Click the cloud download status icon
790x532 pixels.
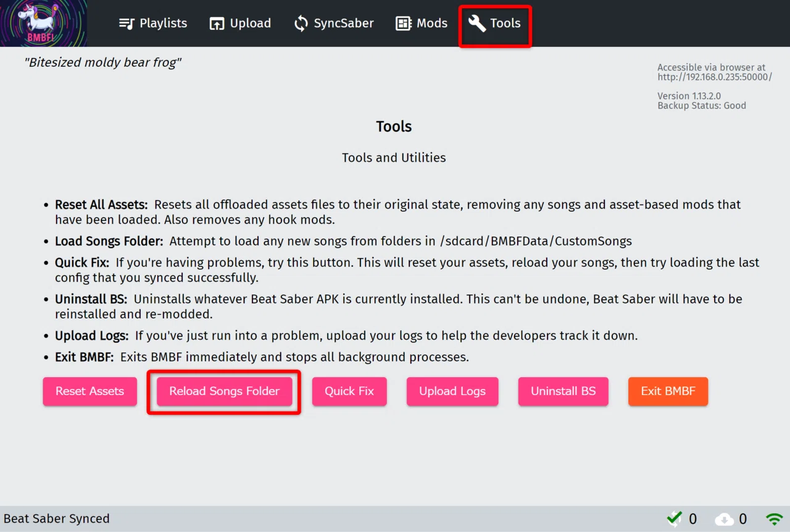pos(725,520)
